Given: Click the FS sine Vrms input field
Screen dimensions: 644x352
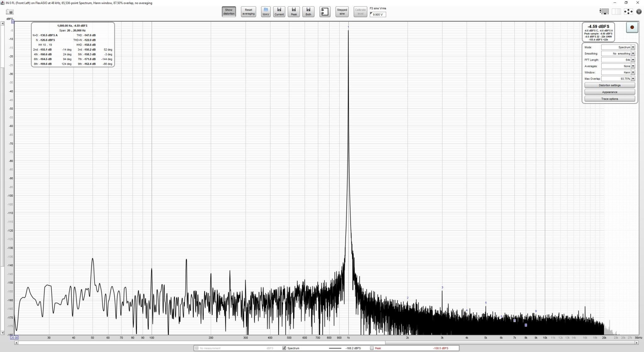Looking at the screenshot, I should click(x=378, y=14).
